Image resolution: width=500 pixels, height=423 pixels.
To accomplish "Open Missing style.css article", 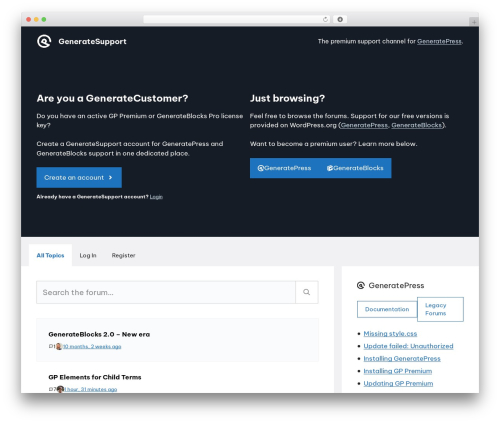I will pos(390,334).
